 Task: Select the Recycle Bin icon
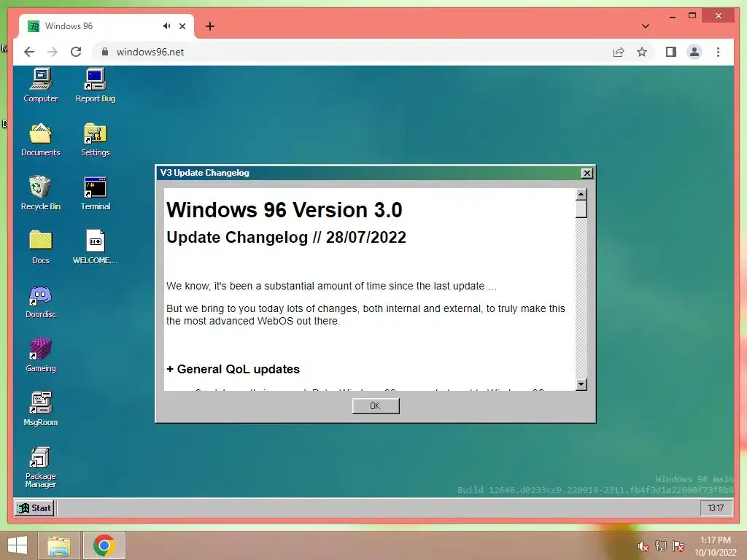(41, 193)
